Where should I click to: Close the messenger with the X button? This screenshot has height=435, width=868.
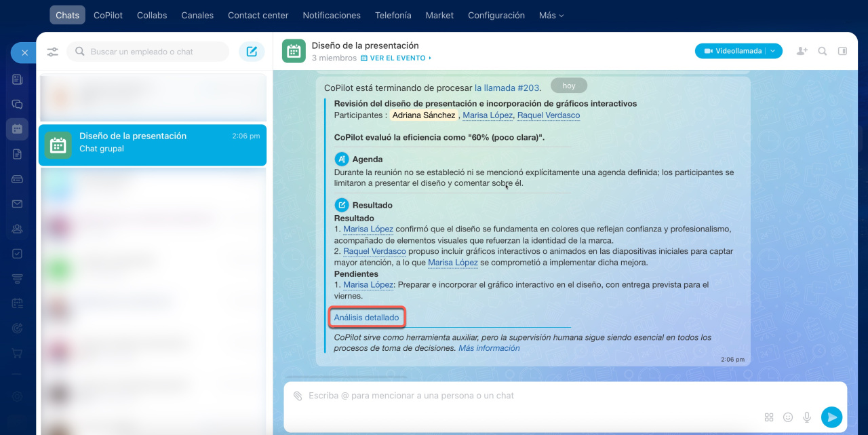point(24,52)
